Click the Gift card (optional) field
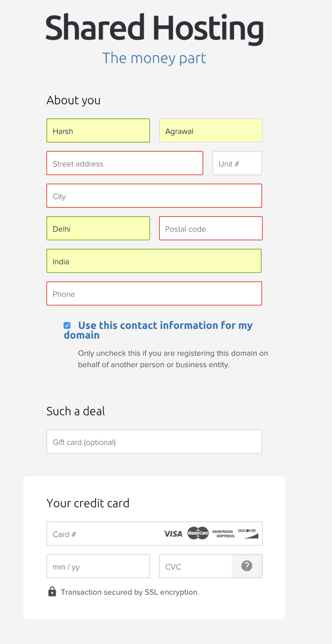This screenshot has height=644, width=332. (154, 442)
